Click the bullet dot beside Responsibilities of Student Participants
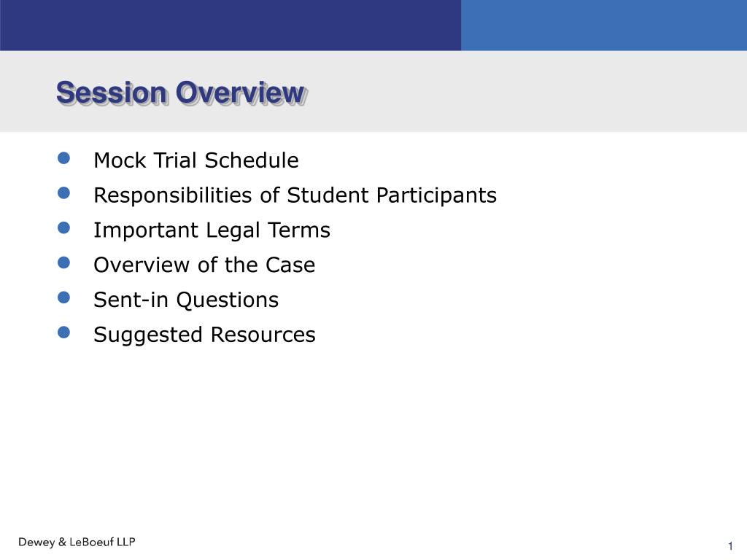Image resolution: width=747 pixels, height=560 pixels. click(64, 192)
